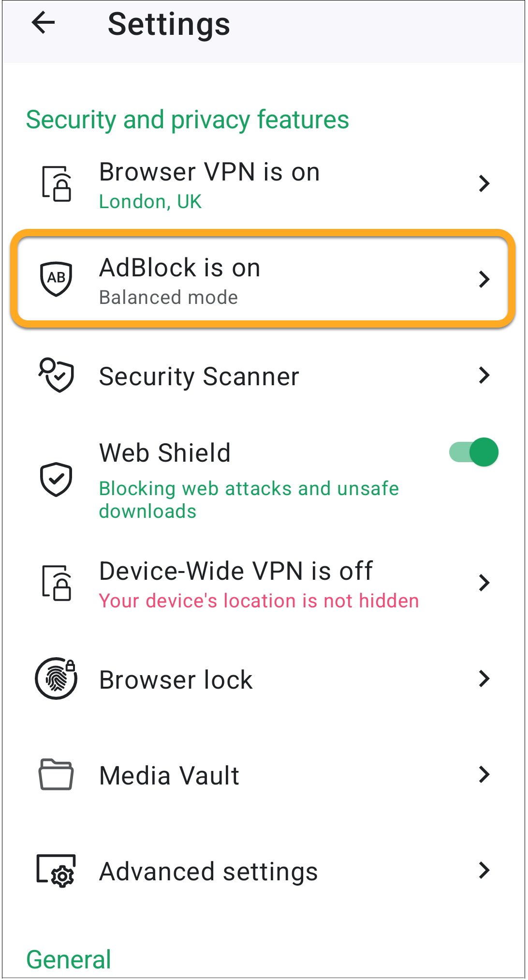Turn off the Web Shield toggle
Screen dimensions: 528x980
[x=474, y=452]
